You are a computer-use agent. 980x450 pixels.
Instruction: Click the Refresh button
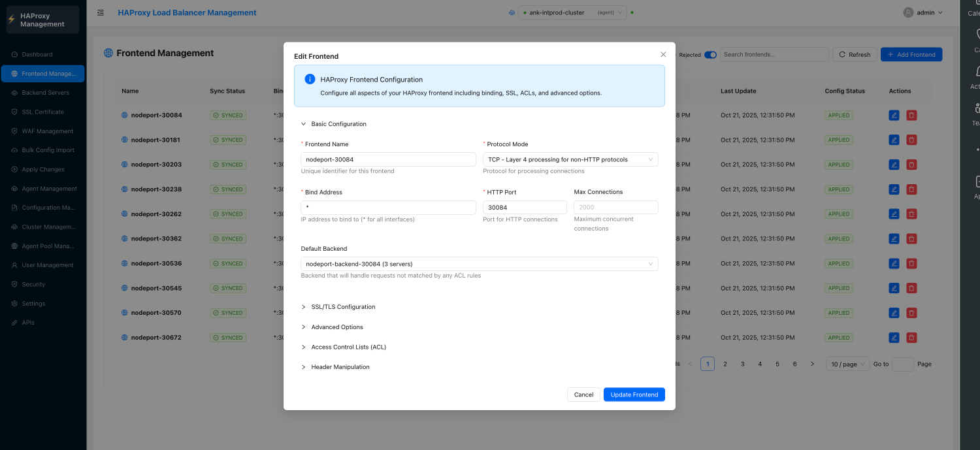tap(855, 55)
